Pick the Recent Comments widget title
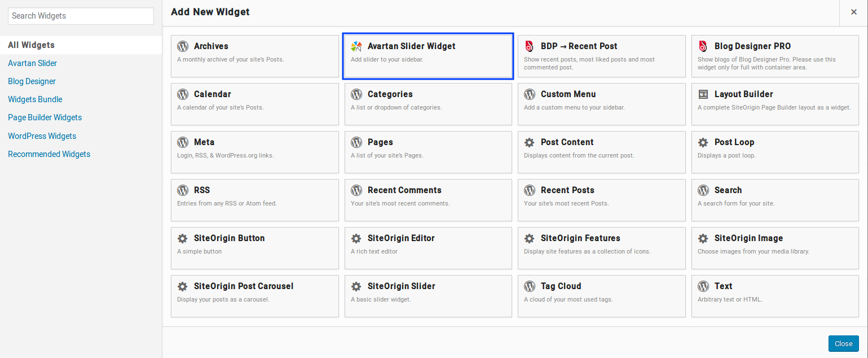The height and width of the screenshot is (358, 868). [404, 190]
